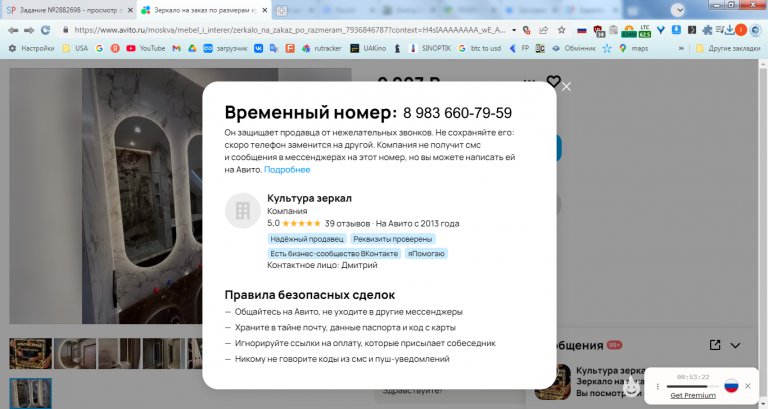Screen dimensions: 768x409
Task: Select the oval mirrors thumbnail in bottom row
Action: [30, 393]
